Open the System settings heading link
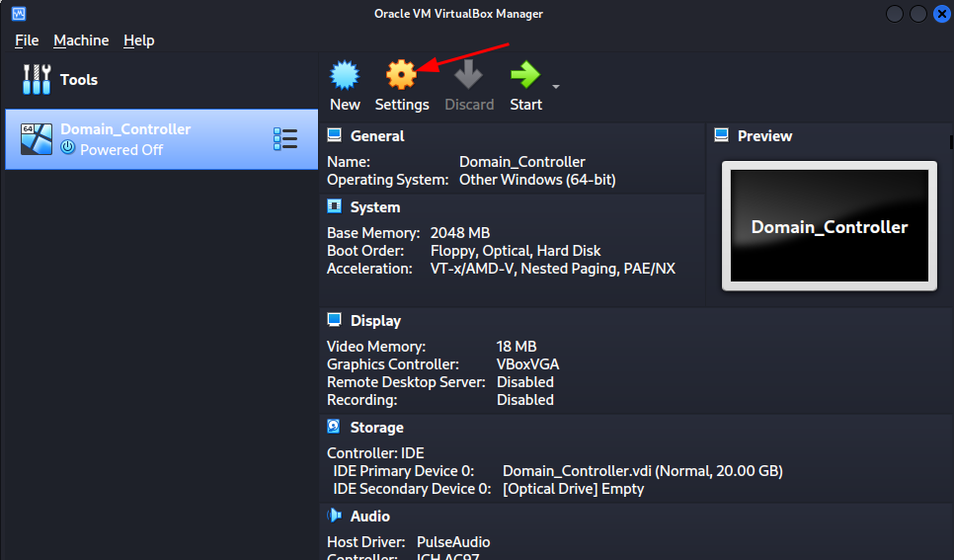 (x=375, y=207)
